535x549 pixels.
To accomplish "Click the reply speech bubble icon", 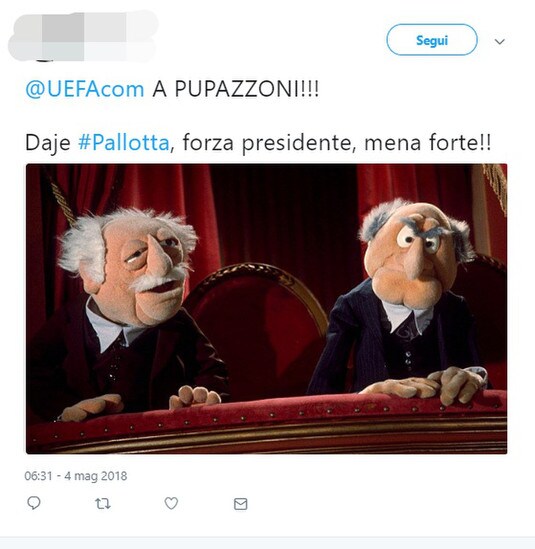I will [x=34, y=503].
